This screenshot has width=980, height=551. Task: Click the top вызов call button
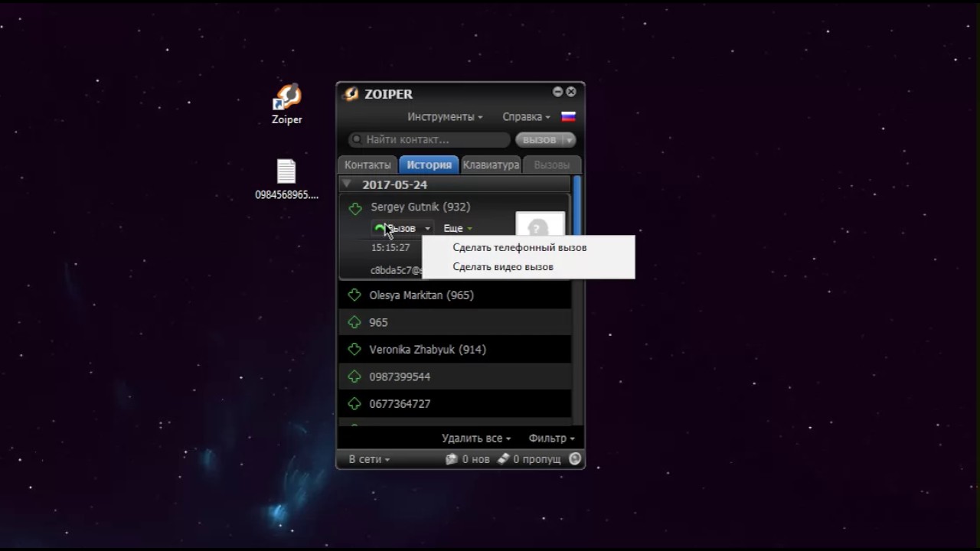(x=539, y=140)
